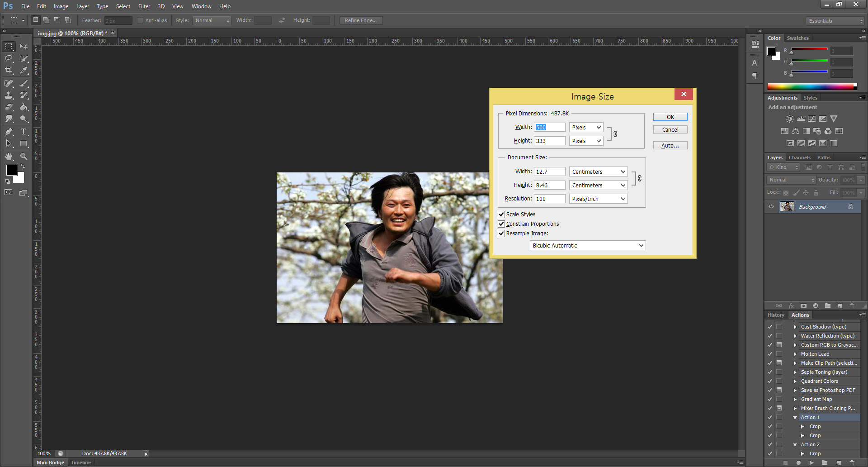Select the Lasso tool
Screen dimensions: 868x467
9,58
